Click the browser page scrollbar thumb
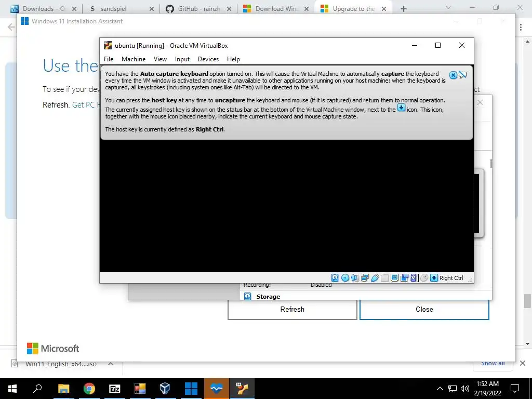This screenshot has width=532, height=399. coord(527,301)
